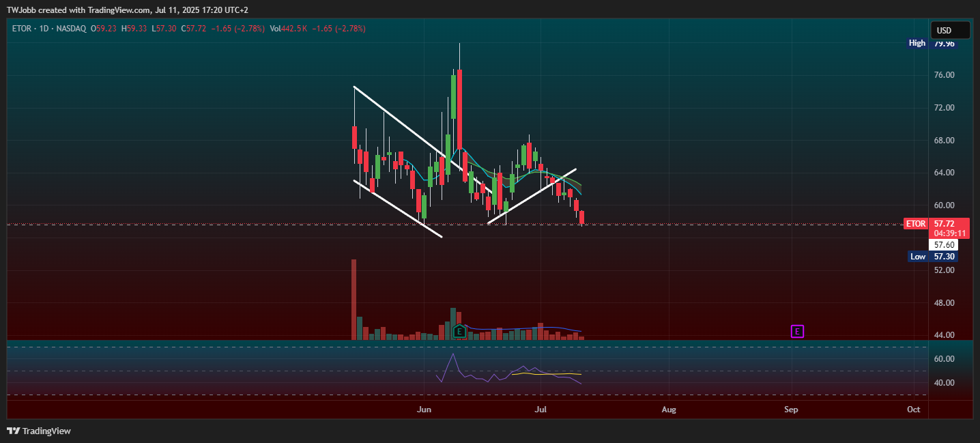Open the USD currency selector
The width and height of the screenshot is (980, 443).
coord(950,30)
